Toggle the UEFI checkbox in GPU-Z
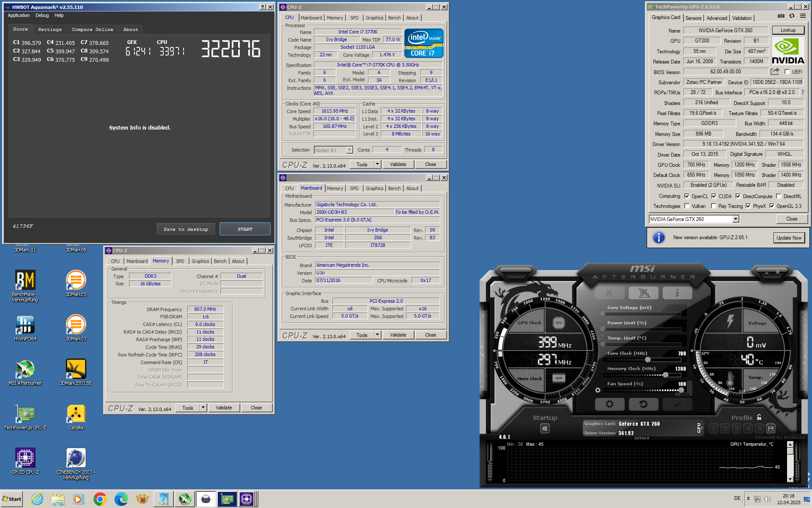The height and width of the screenshot is (508, 812). [787, 72]
